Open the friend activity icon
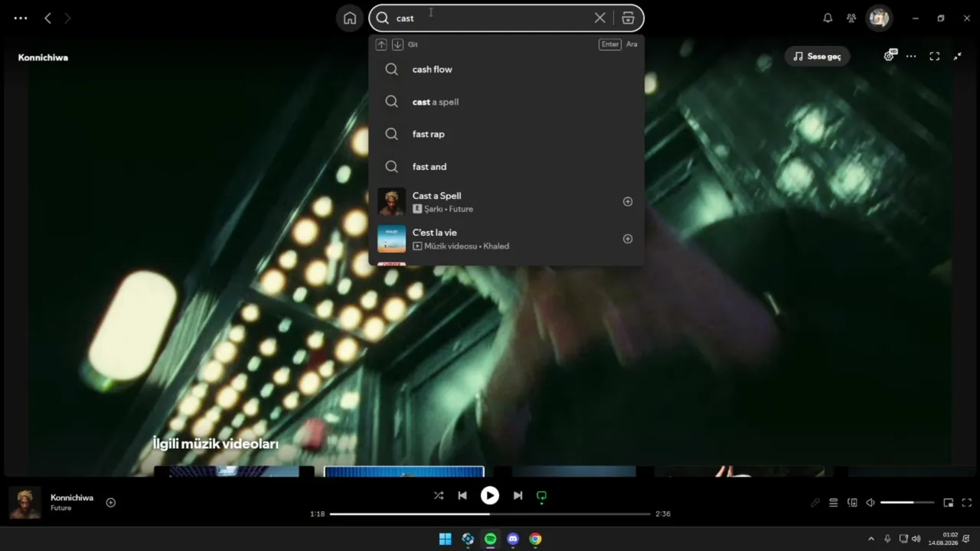Viewport: 980px width, 551px height. (x=851, y=18)
